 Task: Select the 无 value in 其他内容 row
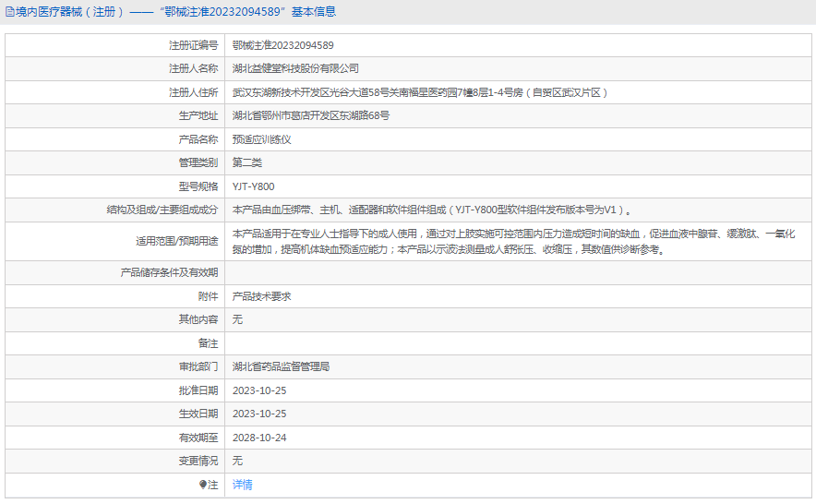pyautogui.click(x=237, y=319)
